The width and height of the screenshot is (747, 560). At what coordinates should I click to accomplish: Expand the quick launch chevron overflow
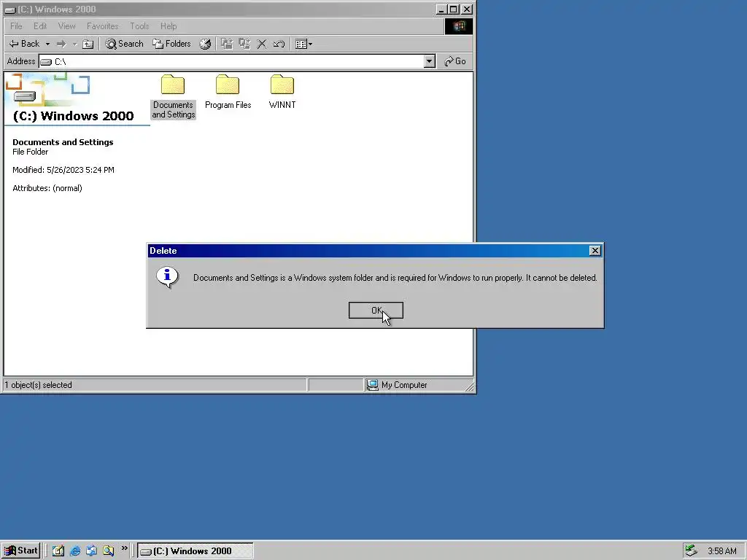click(x=124, y=548)
